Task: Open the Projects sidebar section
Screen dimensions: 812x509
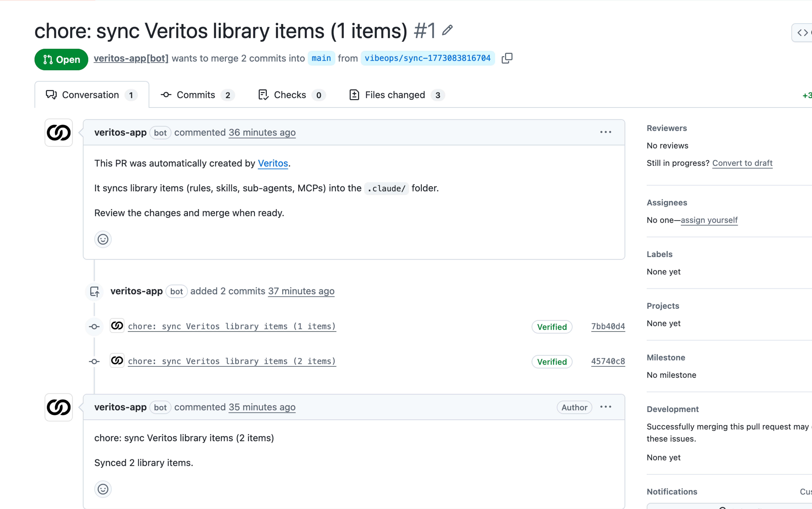Action: click(x=663, y=306)
